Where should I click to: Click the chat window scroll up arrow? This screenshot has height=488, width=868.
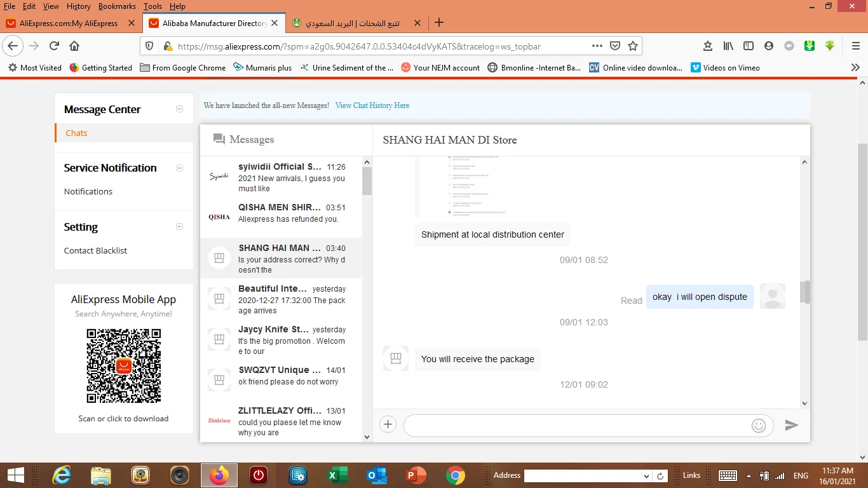coord(804,162)
